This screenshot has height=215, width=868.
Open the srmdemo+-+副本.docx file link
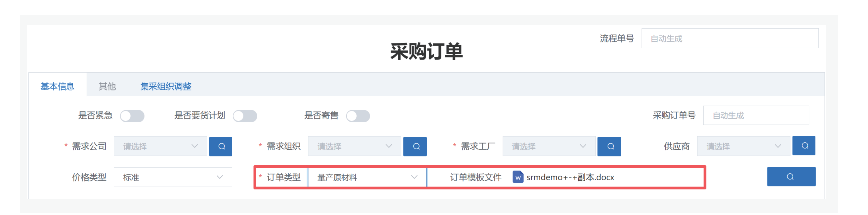coord(570,177)
